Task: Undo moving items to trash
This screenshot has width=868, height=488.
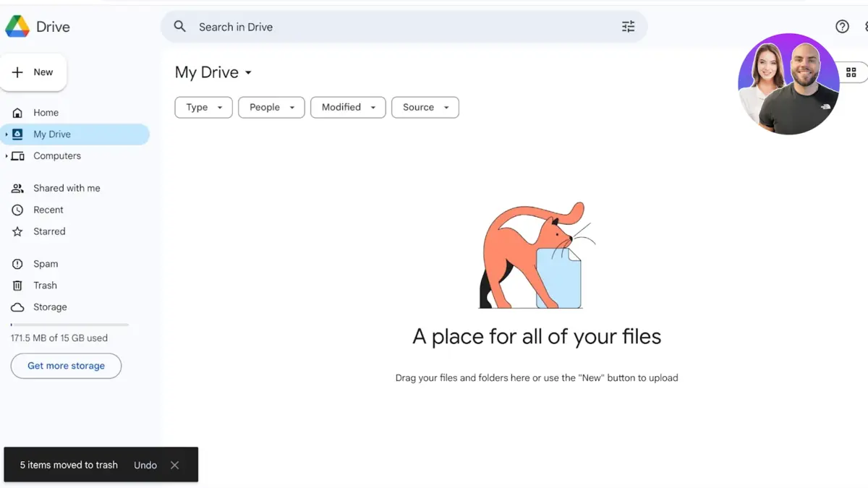Action: 145,465
